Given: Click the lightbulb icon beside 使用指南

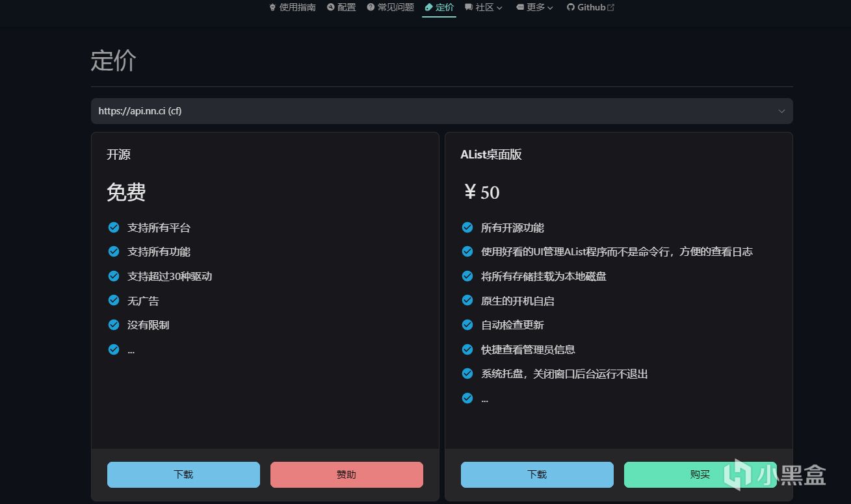Looking at the screenshot, I should [x=272, y=7].
